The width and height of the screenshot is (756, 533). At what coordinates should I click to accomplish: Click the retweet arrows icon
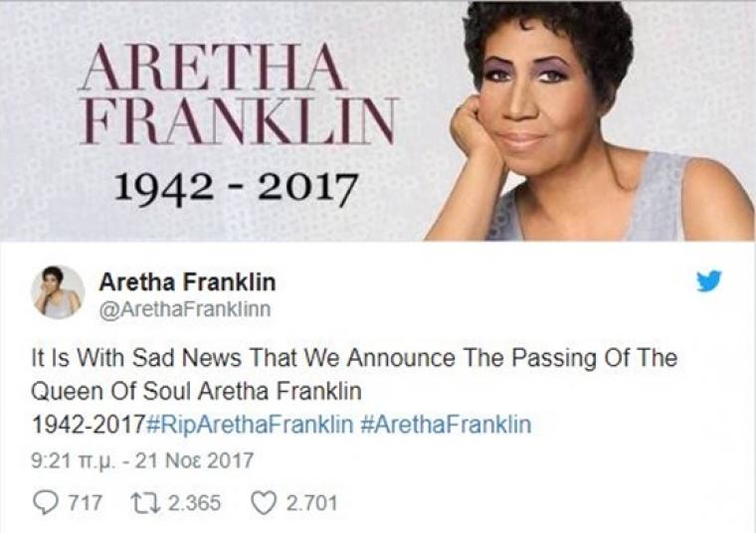141,502
